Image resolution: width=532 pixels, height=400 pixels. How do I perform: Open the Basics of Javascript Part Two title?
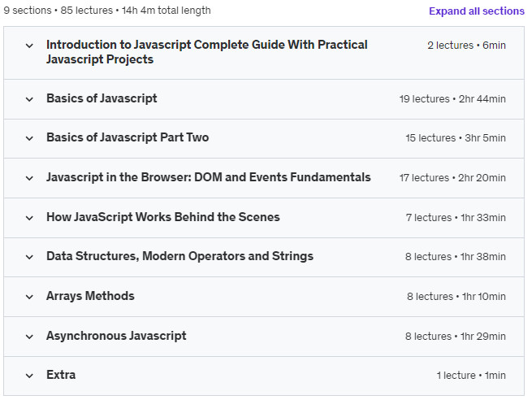click(x=128, y=137)
